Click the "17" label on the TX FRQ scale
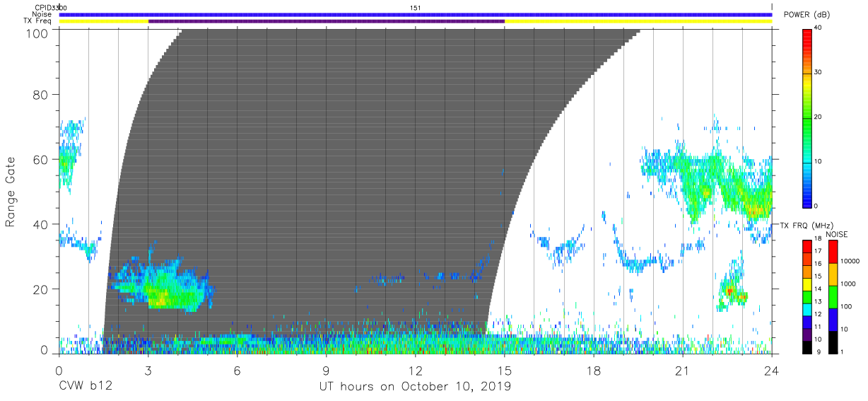Image resolution: width=868 pixels, height=401 pixels. [817, 252]
